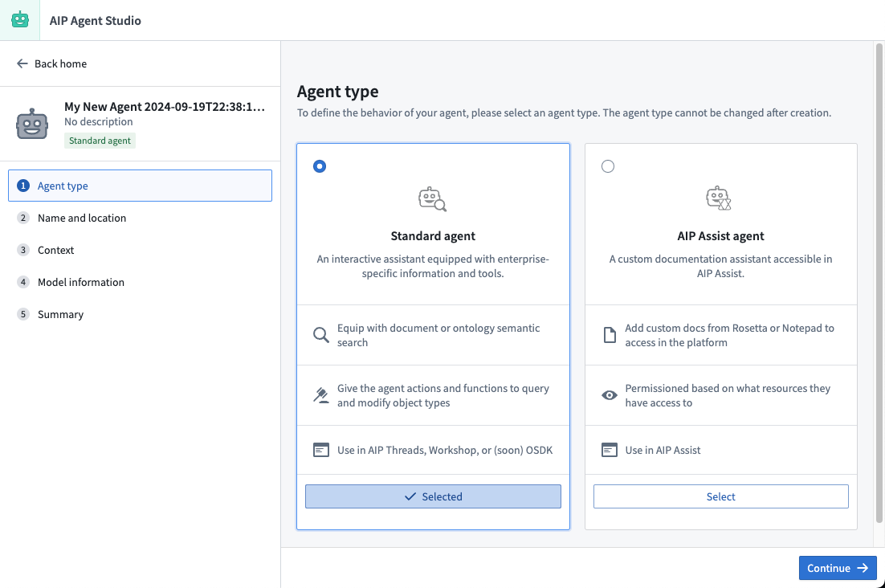Click the step 4 number badge
Screen dimensions: 885x588
click(23, 282)
